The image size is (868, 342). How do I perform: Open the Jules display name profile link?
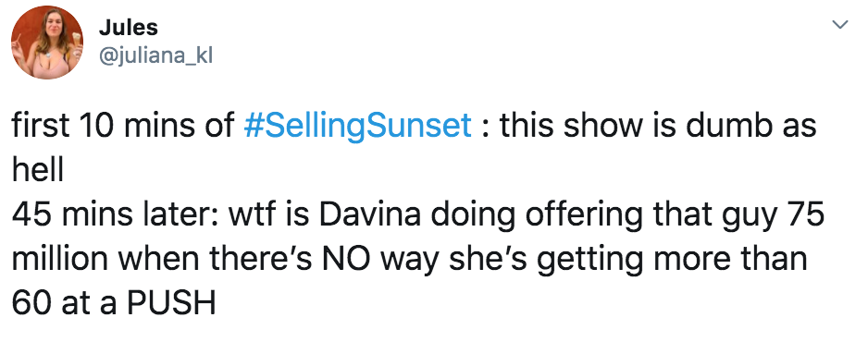129,27
